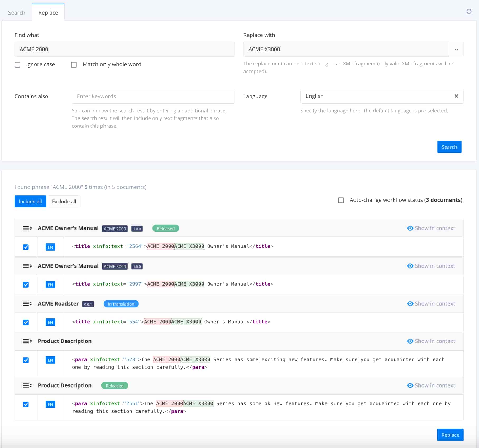Click the refresh icon at top right

[469, 11]
